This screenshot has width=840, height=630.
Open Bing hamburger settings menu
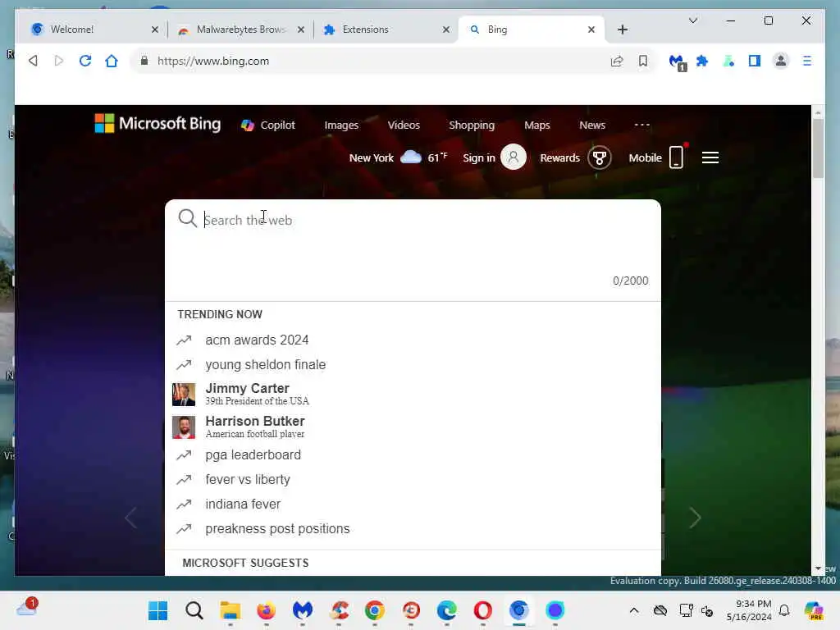[710, 157]
